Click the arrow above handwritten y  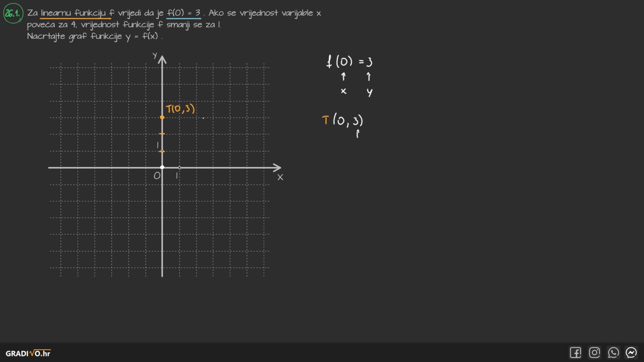pyautogui.click(x=369, y=77)
